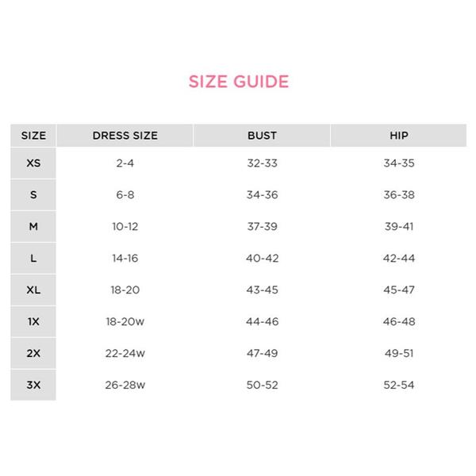Select the BUST column header
This screenshot has width=476, height=476.
click(x=262, y=136)
